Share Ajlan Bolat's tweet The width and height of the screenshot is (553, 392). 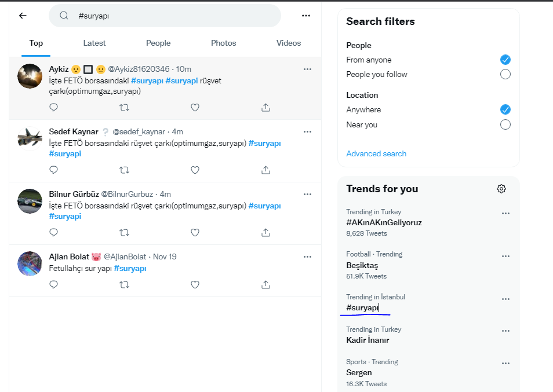tap(266, 284)
